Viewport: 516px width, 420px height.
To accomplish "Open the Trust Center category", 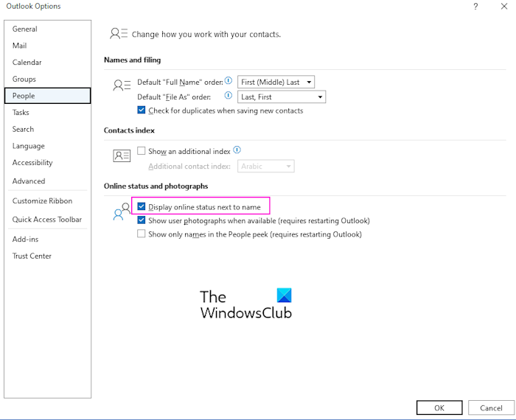I will 47,256.
